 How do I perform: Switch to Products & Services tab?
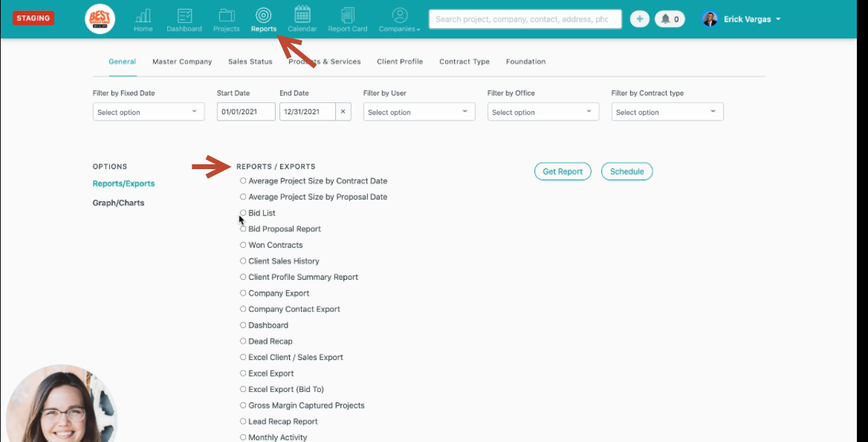point(325,61)
